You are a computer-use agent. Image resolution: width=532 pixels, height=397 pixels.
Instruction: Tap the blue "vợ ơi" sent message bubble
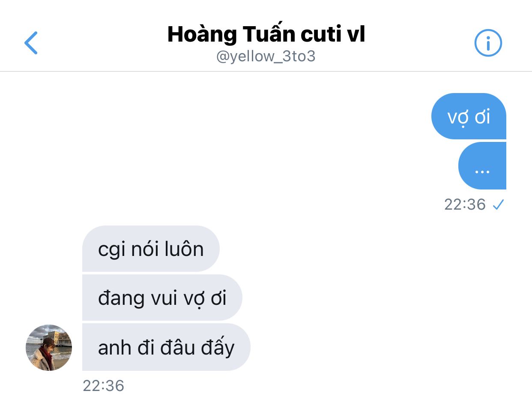pyautogui.click(x=469, y=116)
